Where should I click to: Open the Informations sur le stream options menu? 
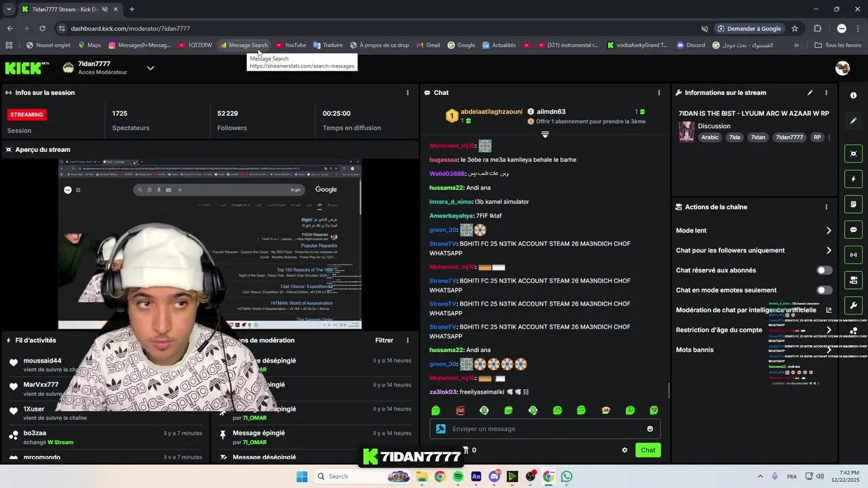click(x=826, y=93)
